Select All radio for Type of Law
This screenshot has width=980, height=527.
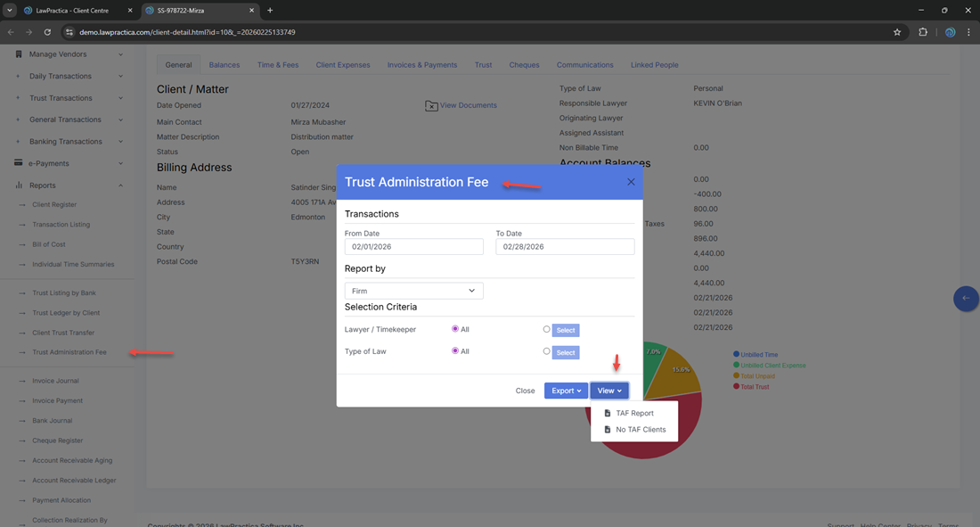pyautogui.click(x=455, y=351)
